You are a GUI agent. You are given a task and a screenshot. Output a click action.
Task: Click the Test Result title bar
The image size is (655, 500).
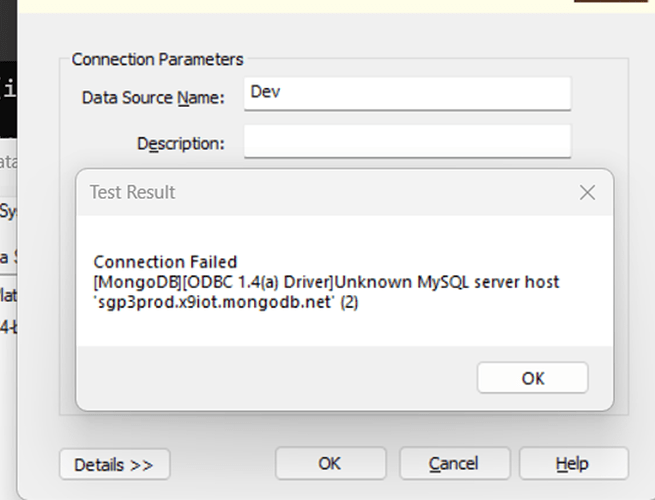point(300,192)
